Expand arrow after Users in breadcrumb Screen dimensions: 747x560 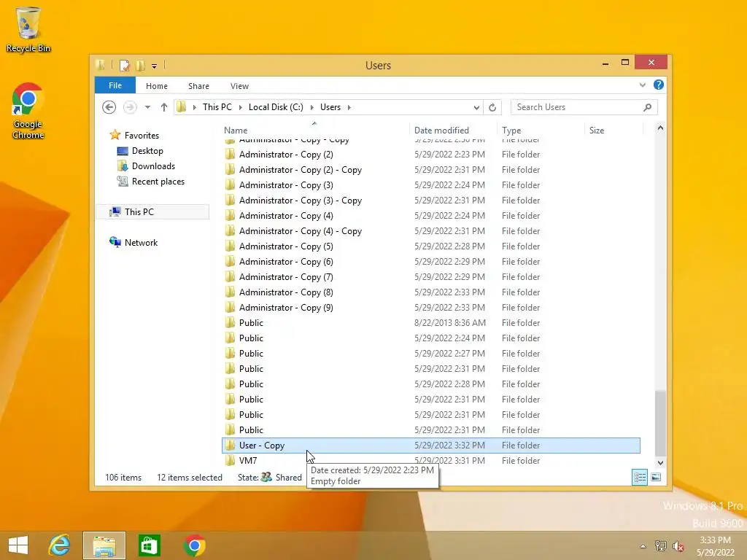[349, 108]
